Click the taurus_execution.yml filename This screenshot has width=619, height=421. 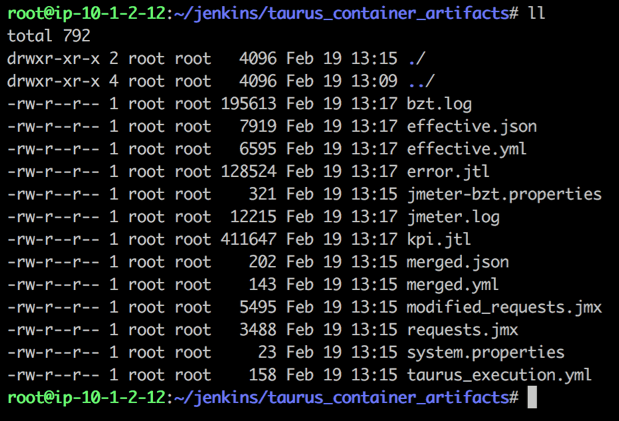point(499,375)
